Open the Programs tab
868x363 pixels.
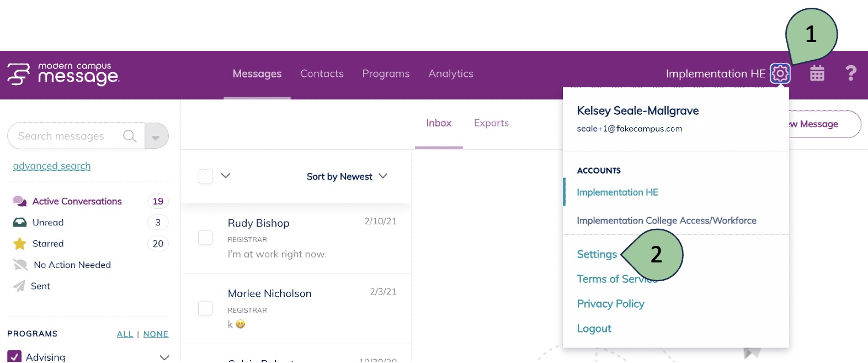pyautogui.click(x=386, y=73)
